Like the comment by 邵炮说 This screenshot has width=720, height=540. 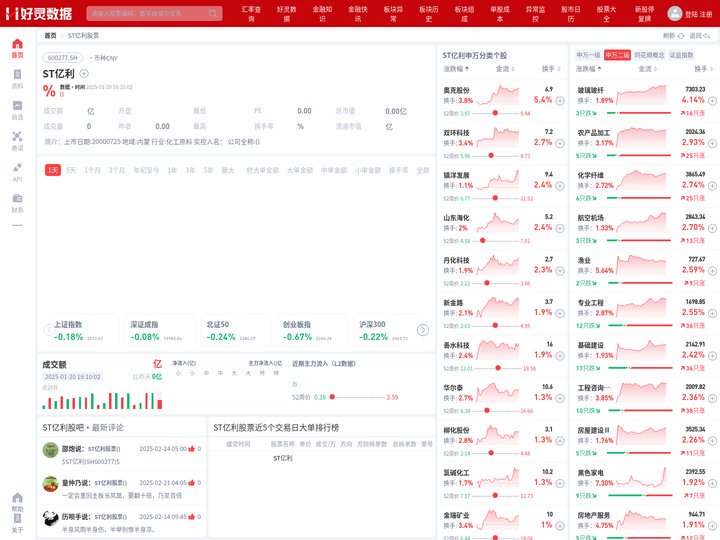191,449
